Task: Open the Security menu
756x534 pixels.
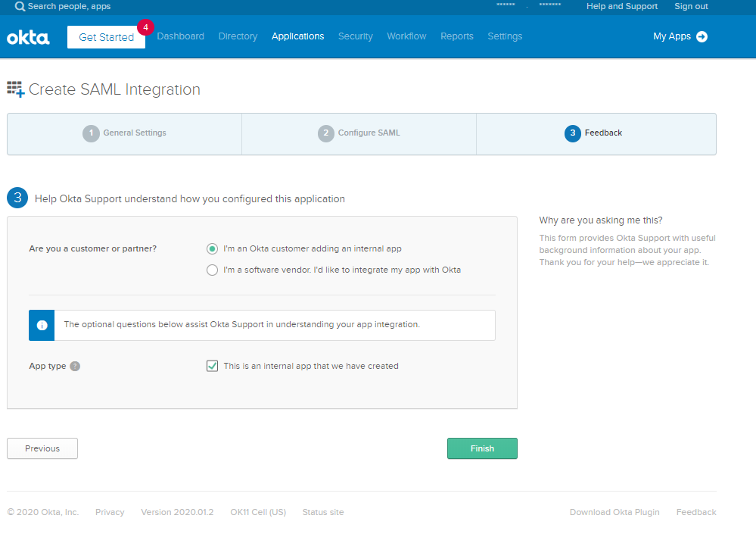Action: [x=356, y=36]
